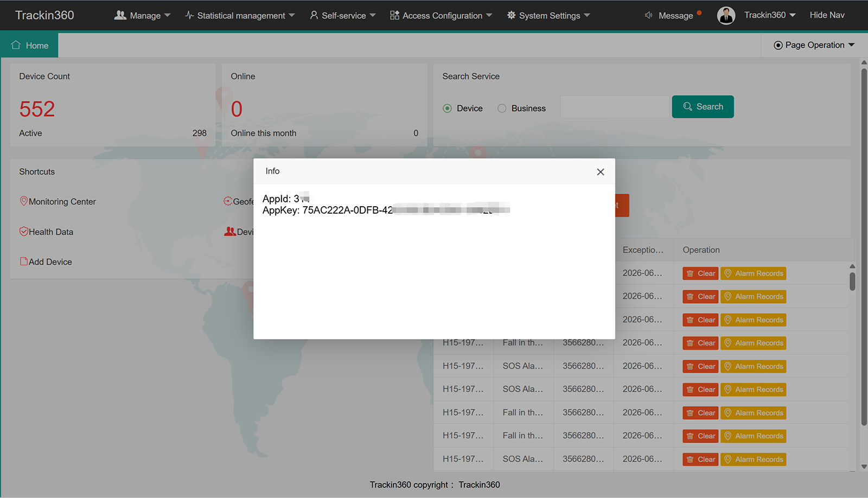Click the search service input field
868x498 pixels.
tap(615, 107)
